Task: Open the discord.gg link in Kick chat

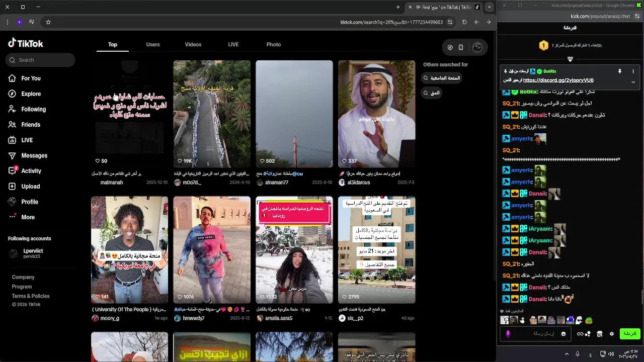Action: click(x=558, y=80)
